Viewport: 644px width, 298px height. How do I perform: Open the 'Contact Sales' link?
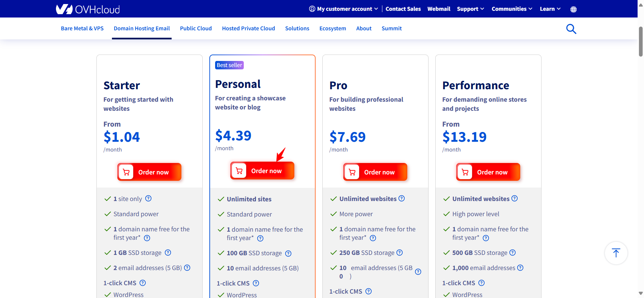tap(403, 9)
